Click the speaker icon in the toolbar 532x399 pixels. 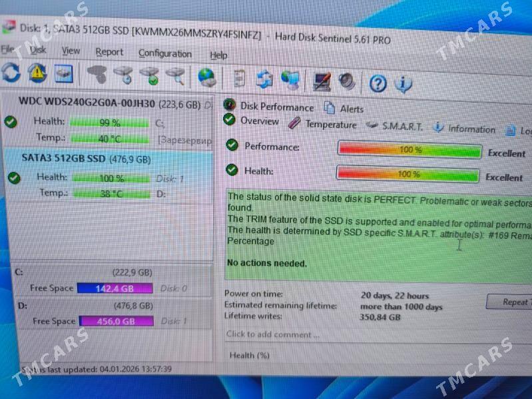tap(347, 82)
